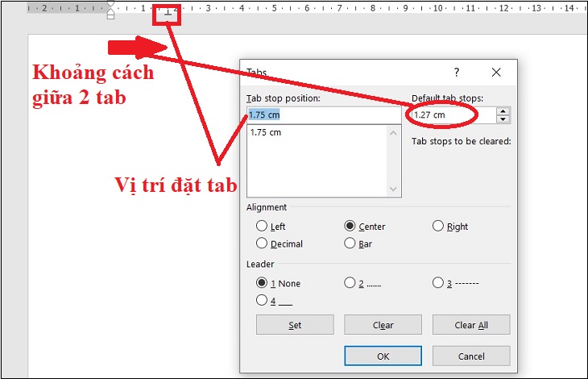Click the Cancel button

[x=471, y=356]
